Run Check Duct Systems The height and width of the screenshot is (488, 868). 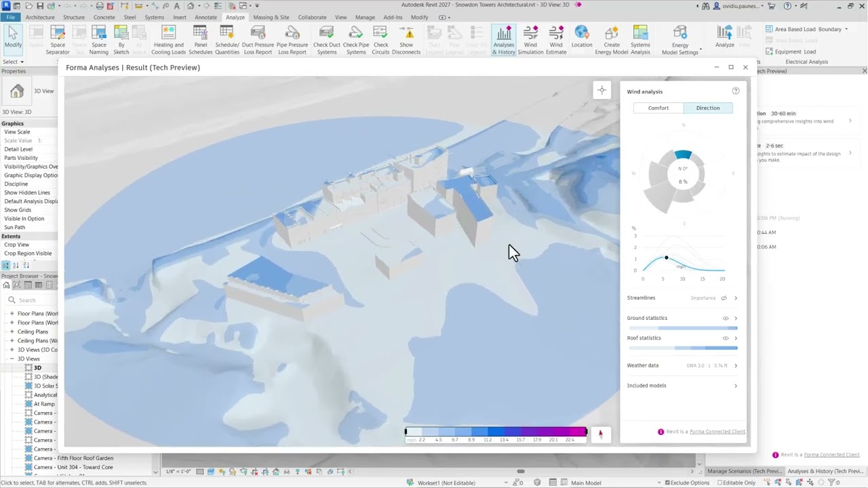326,39
